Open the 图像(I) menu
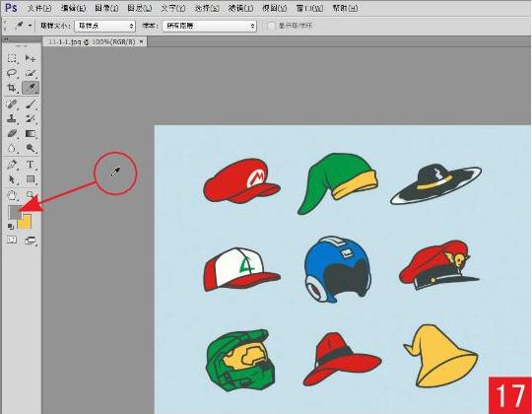This screenshot has height=414, width=532. click(x=106, y=8)
